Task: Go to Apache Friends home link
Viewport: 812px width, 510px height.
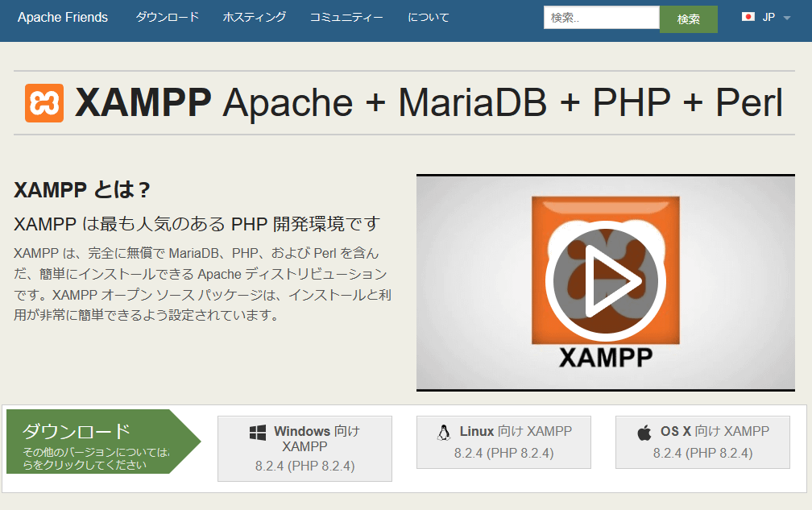Action: [x=63, y=17]
